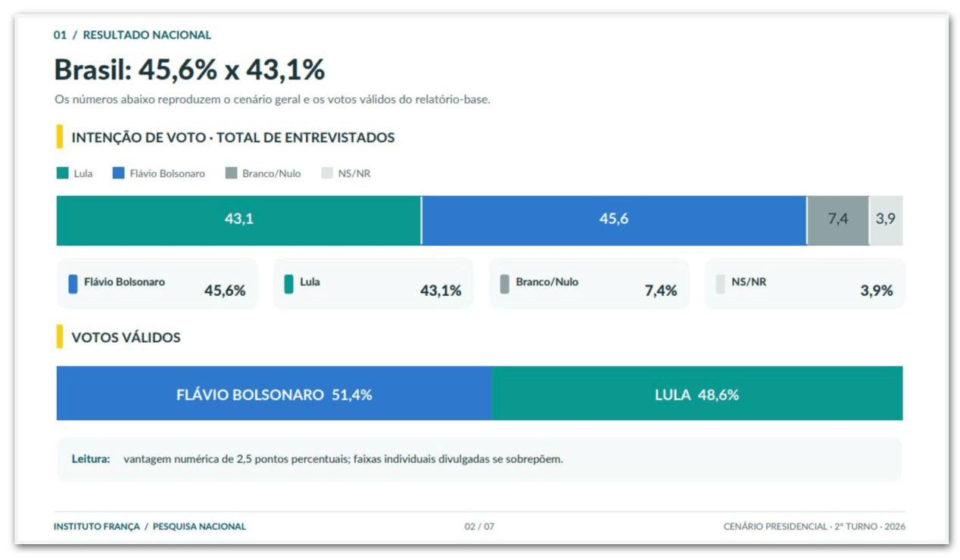The height and width of the screenshot is (560, 960).
Task: Select the 3,9 light gray bar segment
Action: pyautogui.click(x=886, y=220)
